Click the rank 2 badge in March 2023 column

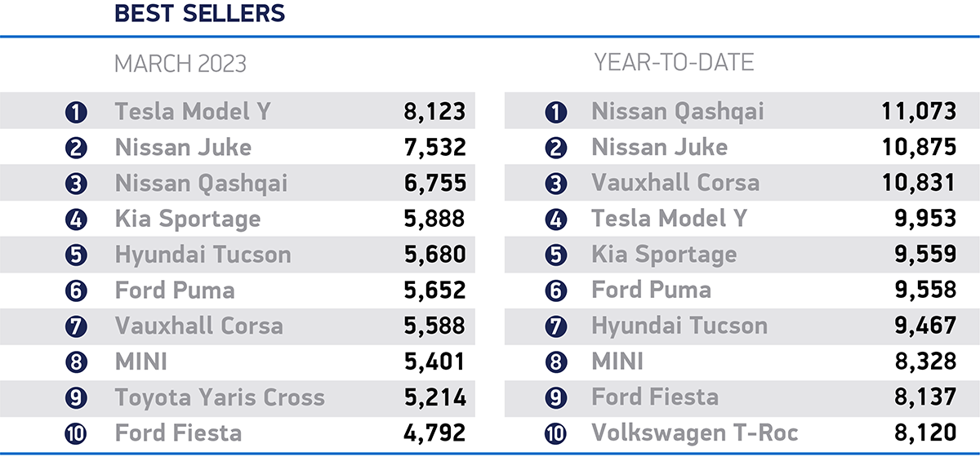pos(76,148)
